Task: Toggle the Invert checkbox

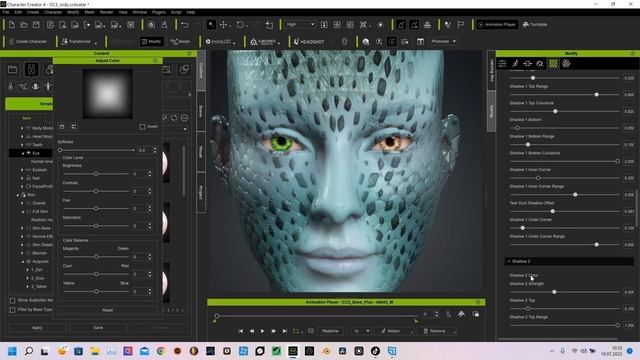Action: tap(142, 127)
